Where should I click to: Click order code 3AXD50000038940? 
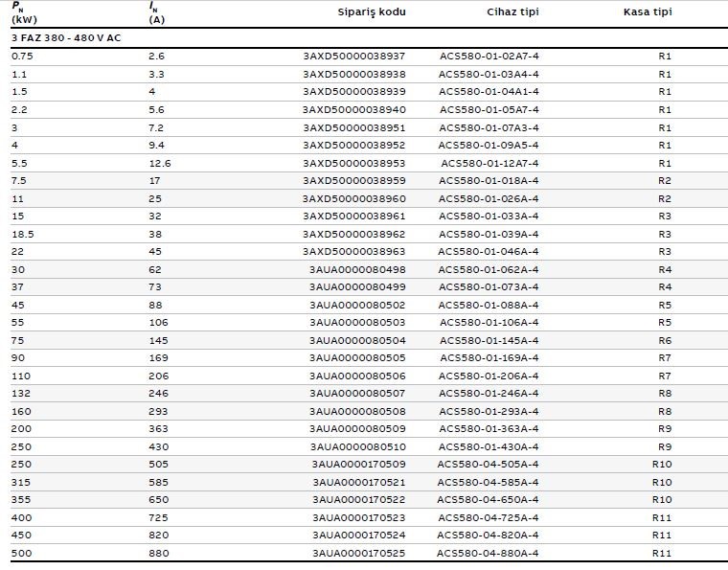(354, 110)
